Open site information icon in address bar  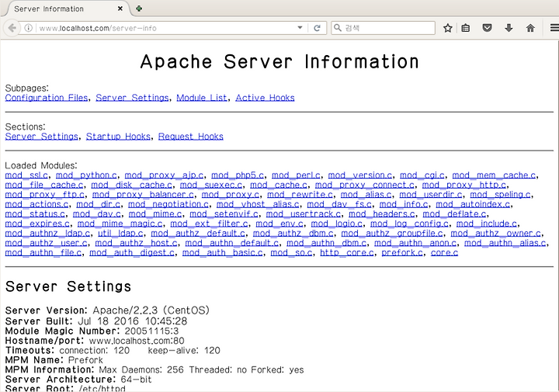point(29,28)
